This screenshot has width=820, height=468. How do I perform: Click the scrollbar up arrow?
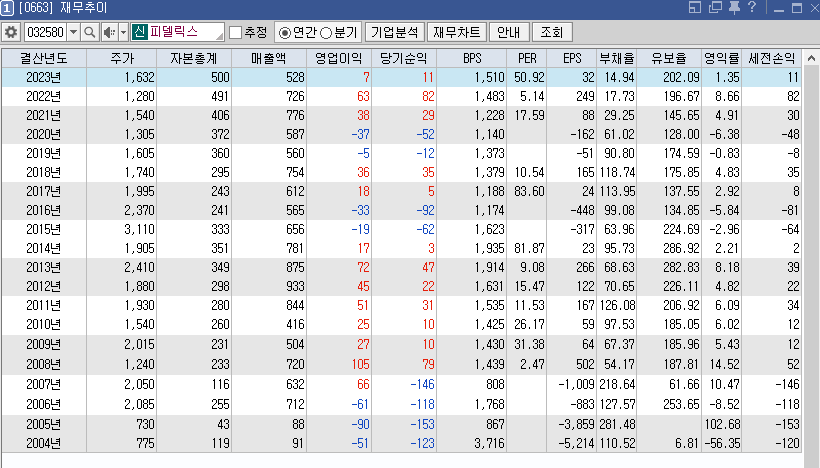(811, 58)
